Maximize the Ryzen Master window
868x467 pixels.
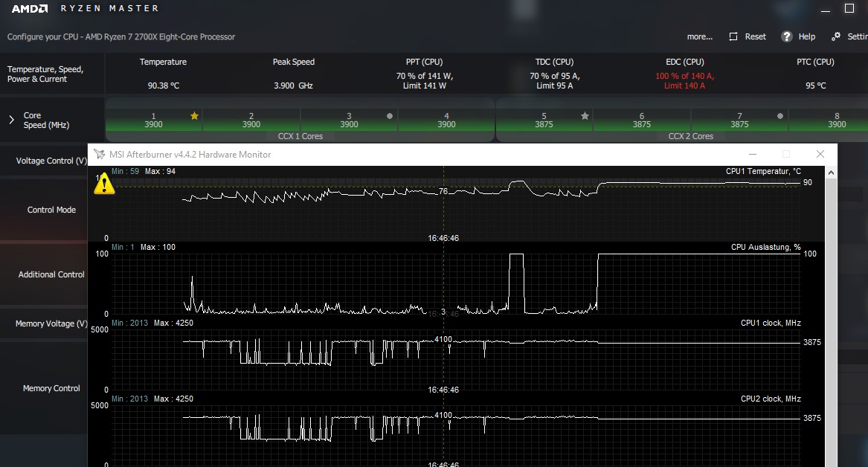point(849,8)
